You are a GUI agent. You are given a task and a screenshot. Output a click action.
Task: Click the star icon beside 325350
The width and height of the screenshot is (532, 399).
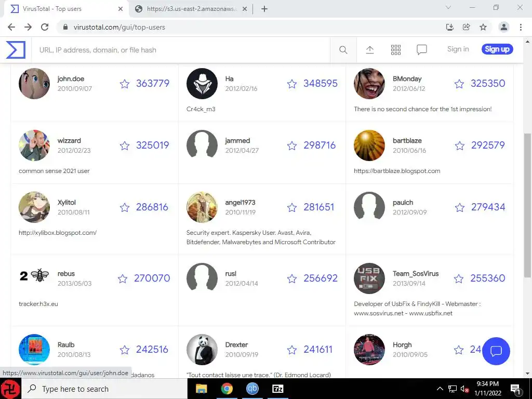click(x=459, y=84)
